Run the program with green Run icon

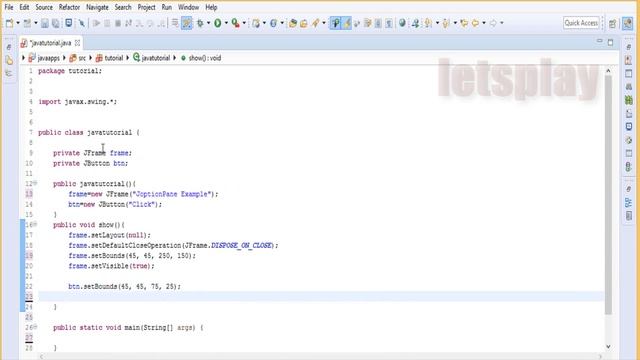coord(218,23)
